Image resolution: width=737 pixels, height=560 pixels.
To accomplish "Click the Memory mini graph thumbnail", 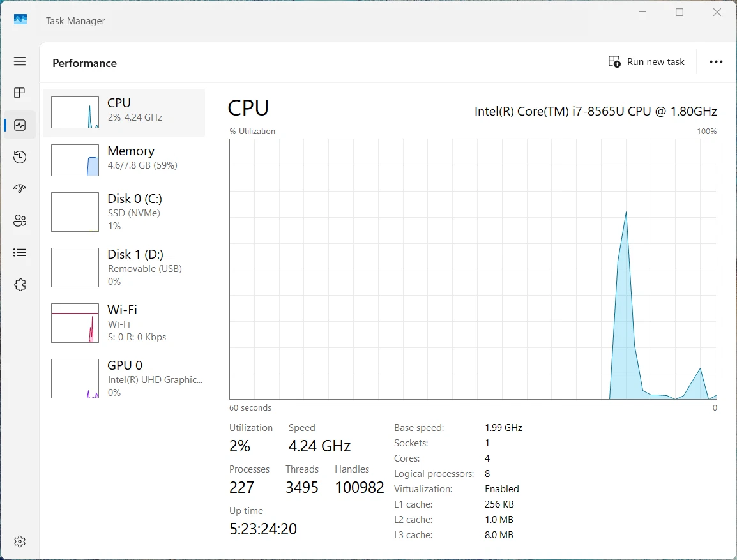I will coord(75,160).
